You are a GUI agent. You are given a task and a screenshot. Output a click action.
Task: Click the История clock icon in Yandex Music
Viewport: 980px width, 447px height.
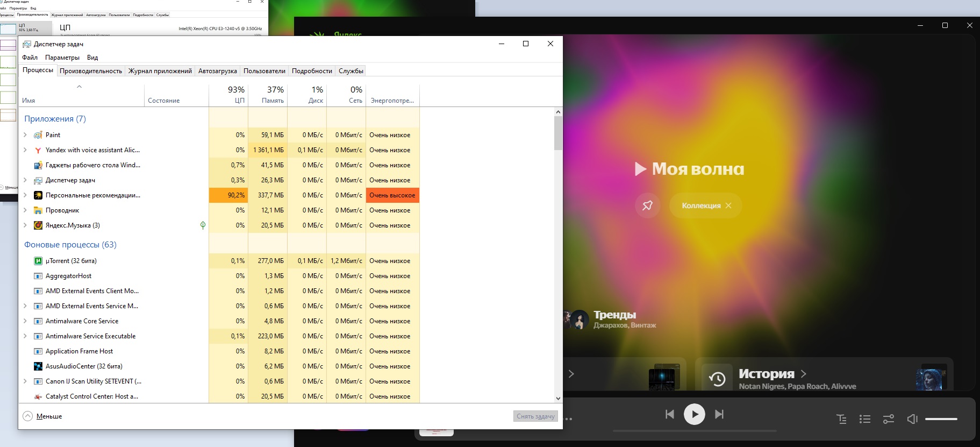pos(718,379)
